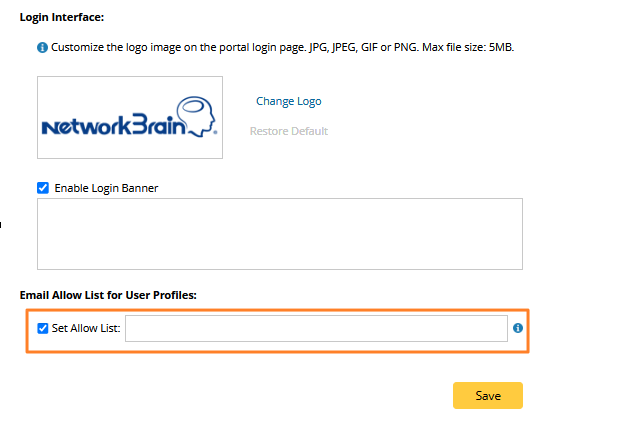Screen dimensions: 627x435
Task: Click the word "Network" in the logo
Action: point(82,128)
